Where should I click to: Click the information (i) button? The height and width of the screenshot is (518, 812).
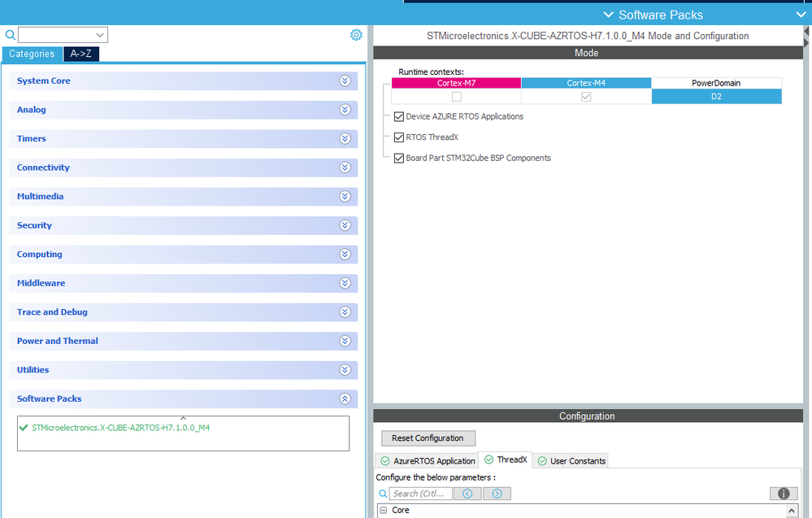pyautogui.click(x=784, y=494)
